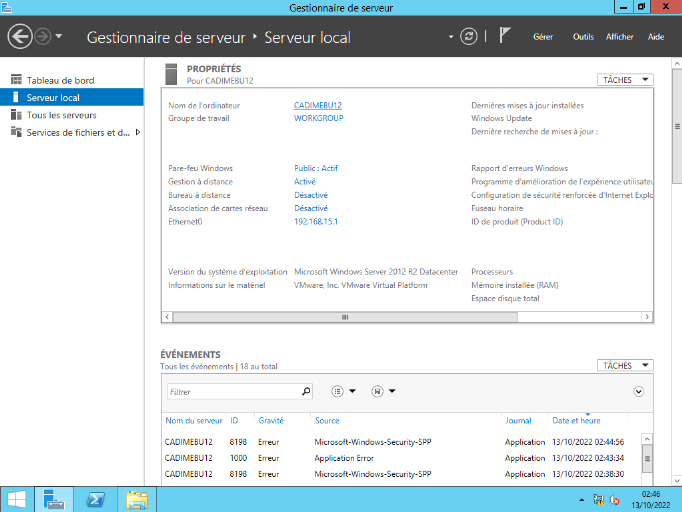Click in the Filtrer events field
This screenshot has height=512, width=682.
pyautogui.click(x=232, y=392)
